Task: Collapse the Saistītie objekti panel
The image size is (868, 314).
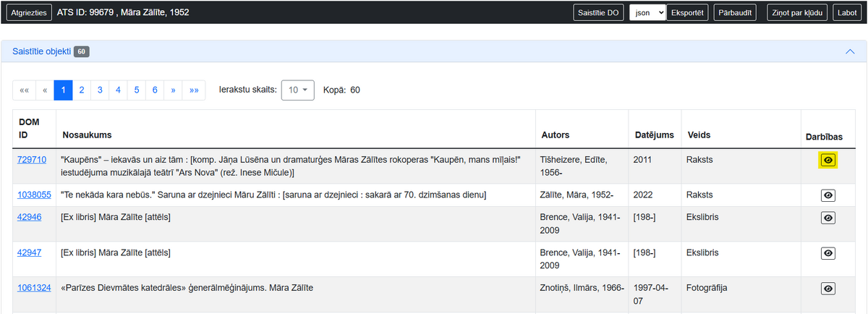Action: tap(850, 51)
